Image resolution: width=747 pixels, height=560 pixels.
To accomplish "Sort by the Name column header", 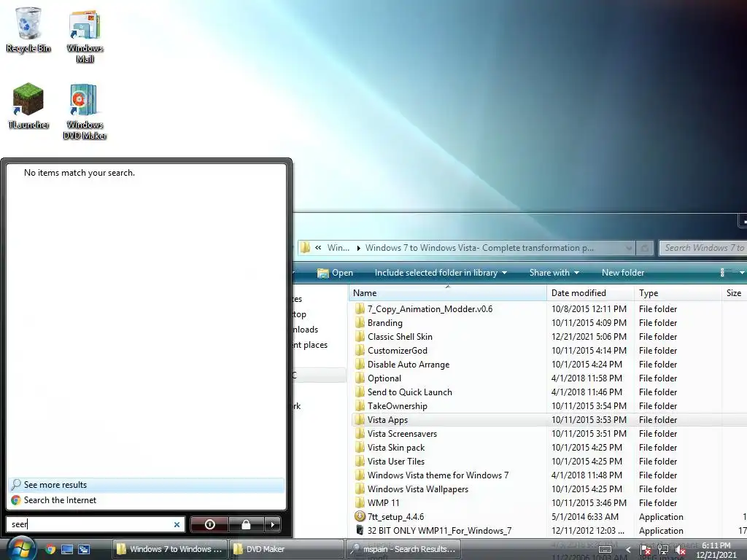I will [x=447, y=293].
